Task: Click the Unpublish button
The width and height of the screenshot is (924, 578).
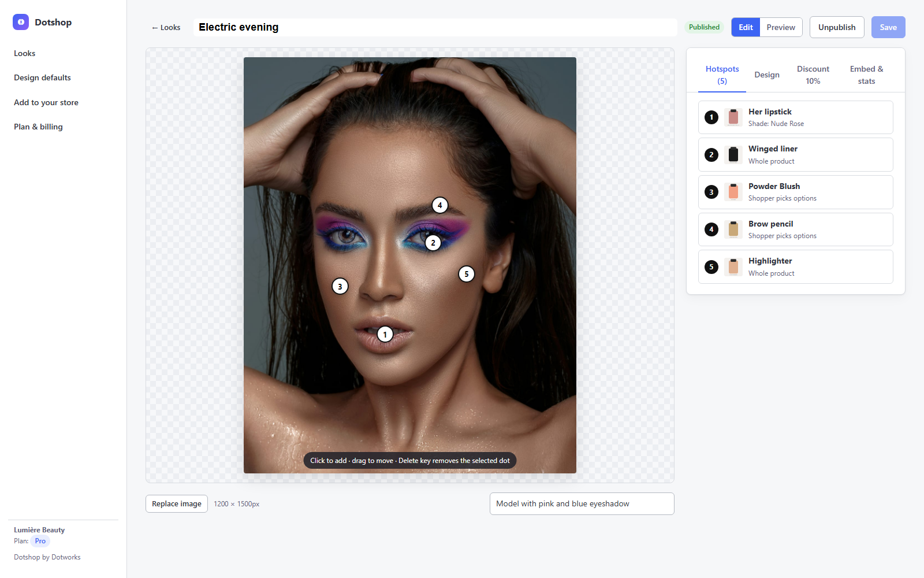Action: (x=837, y=27)
